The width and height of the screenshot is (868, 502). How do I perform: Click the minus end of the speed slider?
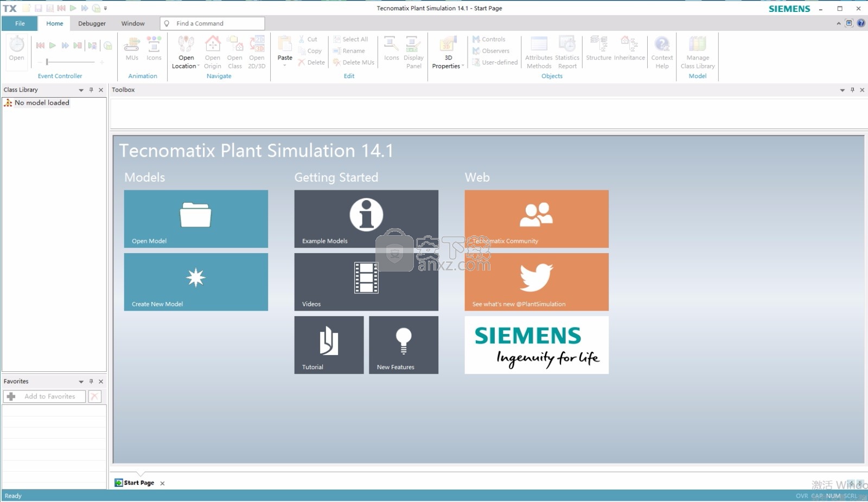tap(40, 62)
